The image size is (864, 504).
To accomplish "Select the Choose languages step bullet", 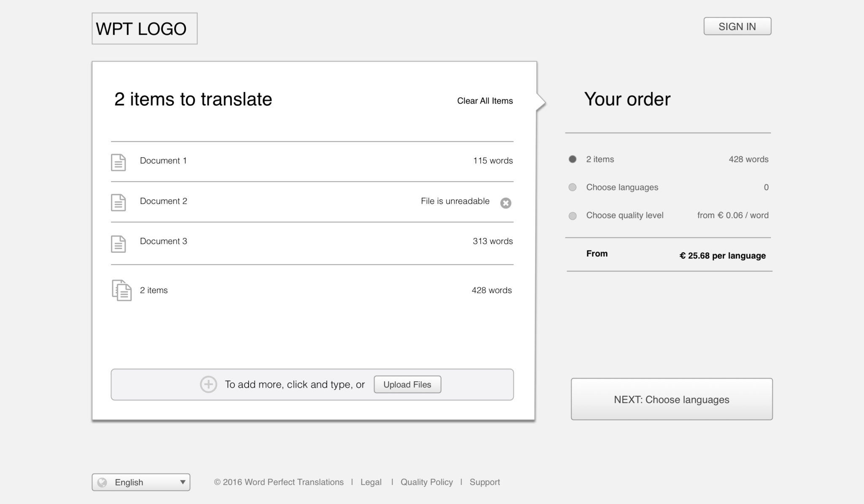I will coord(572,187).
